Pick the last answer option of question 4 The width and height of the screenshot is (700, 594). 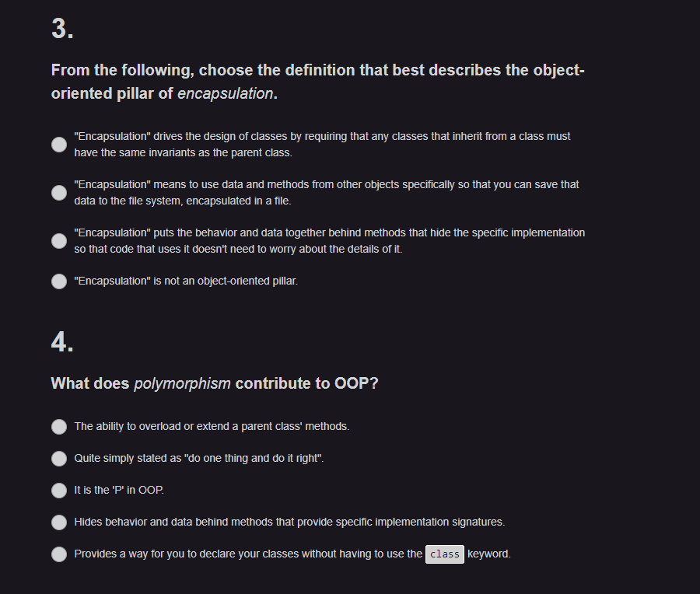tap(58, 554)
